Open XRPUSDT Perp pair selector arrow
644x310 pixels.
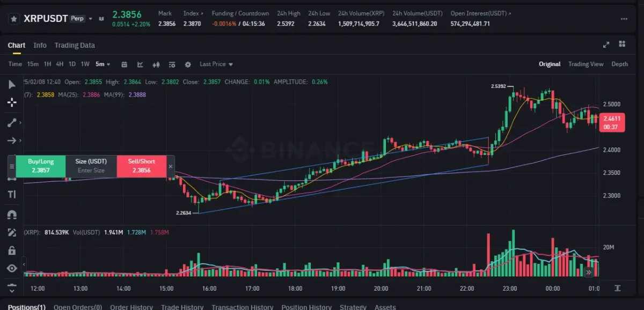[x=91, y=19]
